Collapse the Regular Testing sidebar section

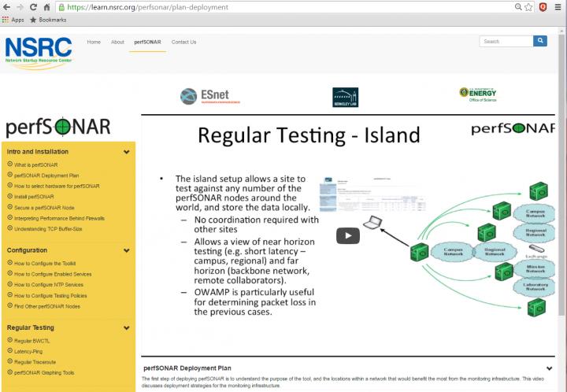126,327
